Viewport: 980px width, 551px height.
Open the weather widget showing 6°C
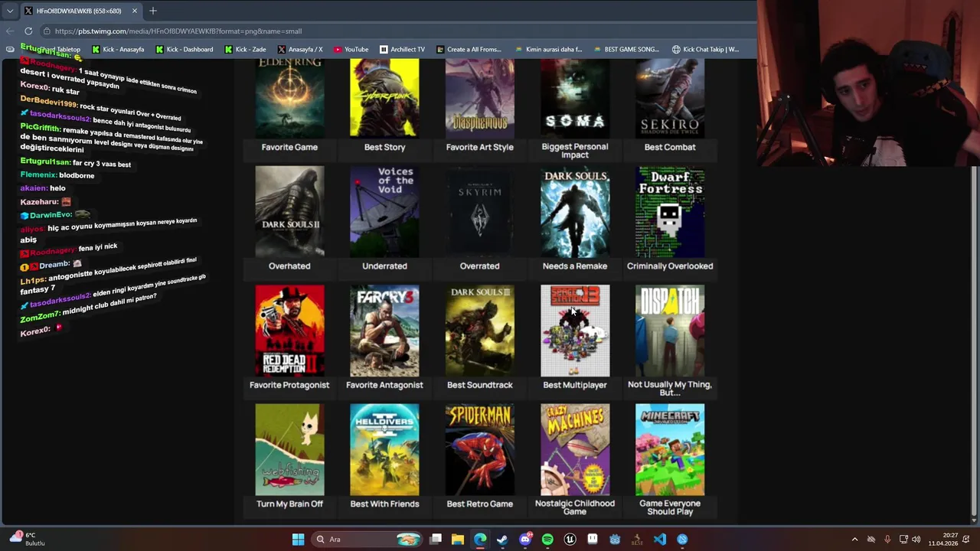[26, 539]
